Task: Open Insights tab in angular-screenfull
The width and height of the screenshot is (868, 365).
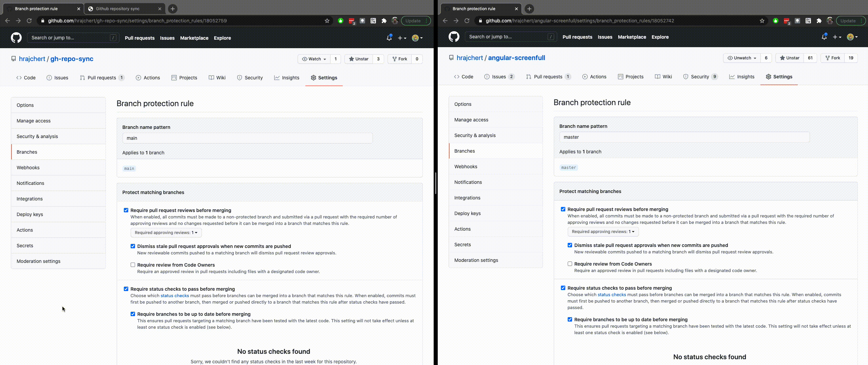Action: click(x=742, y=77)
